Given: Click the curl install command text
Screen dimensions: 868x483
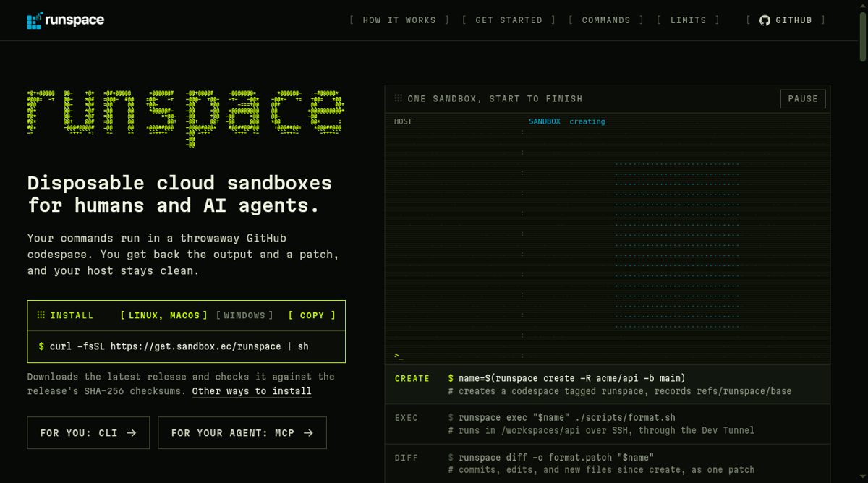Looking at the screenshot, I should point(179,346).
